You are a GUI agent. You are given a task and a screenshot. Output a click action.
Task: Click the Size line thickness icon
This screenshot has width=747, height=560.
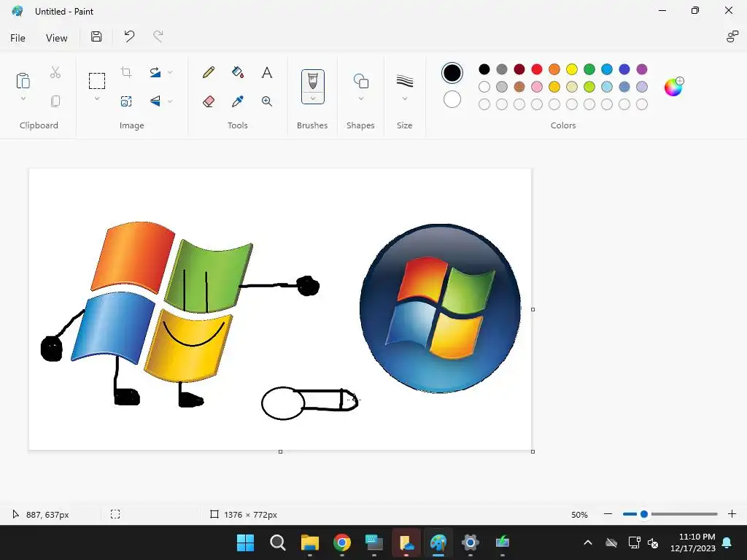(x=404, y=81)
